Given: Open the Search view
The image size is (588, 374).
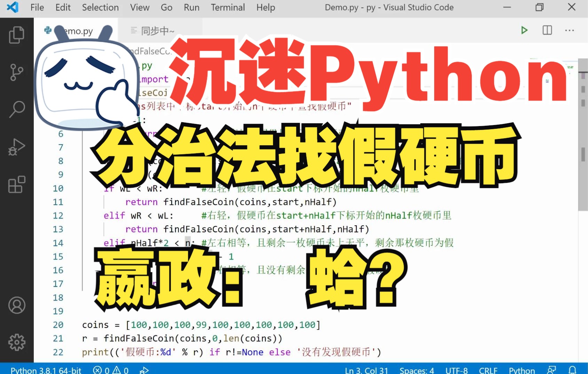Looking at the screenshot, I should tap(16, 109).
